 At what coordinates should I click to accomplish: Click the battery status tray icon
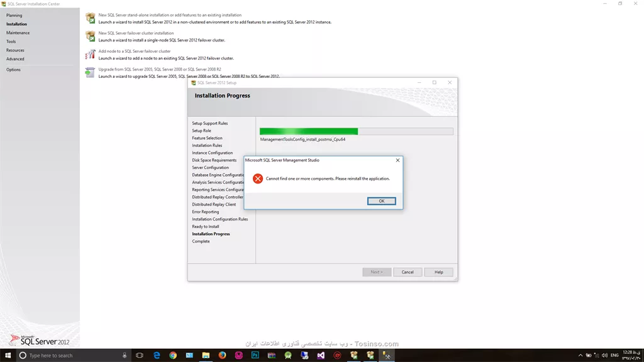click(x=589, y=356)
